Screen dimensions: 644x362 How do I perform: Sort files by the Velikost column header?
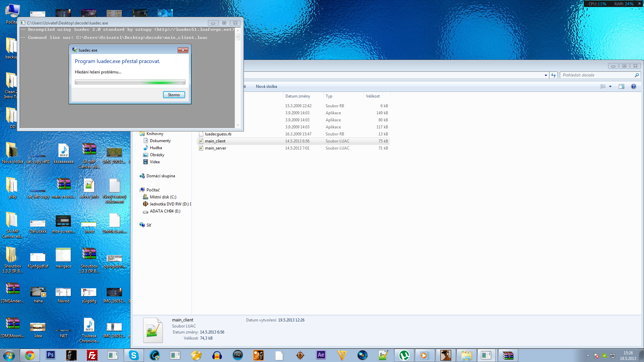coord(373,96)
